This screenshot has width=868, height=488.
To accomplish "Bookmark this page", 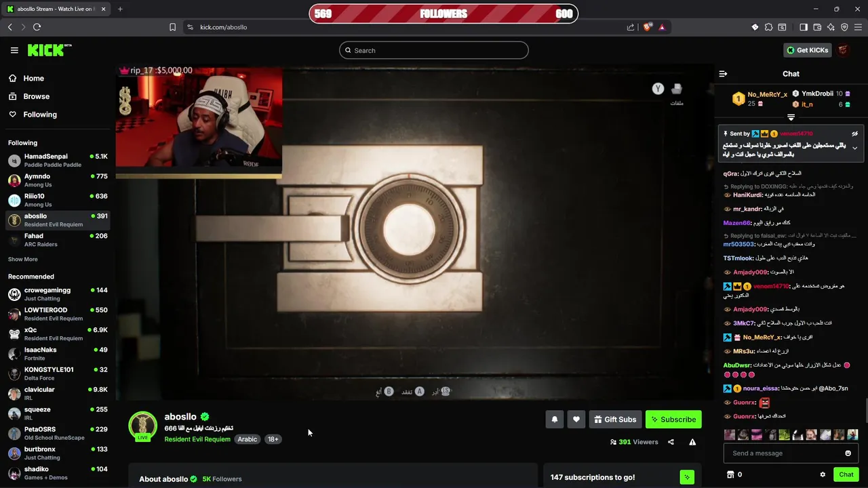I will point(172,27).
